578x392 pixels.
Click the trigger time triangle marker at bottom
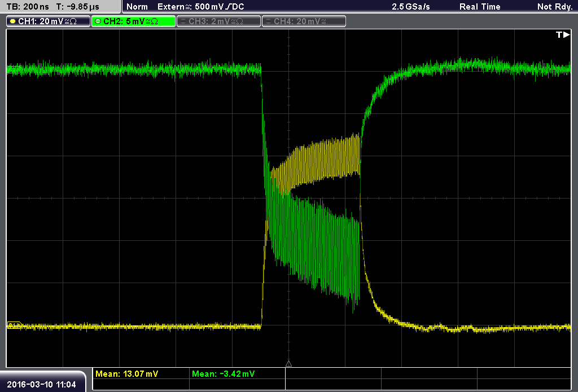tap(288, 364)
